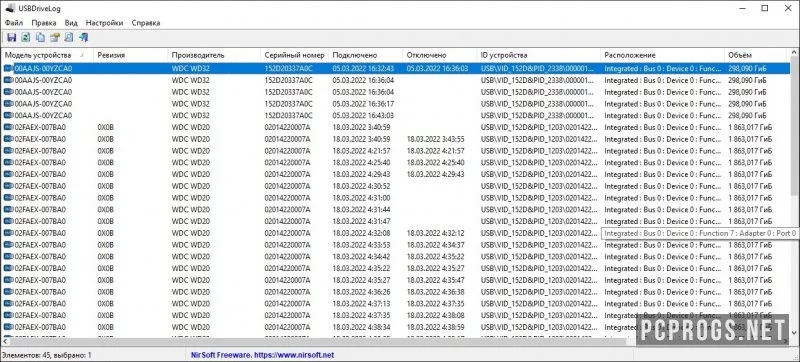
Task: Sort by the Расположение column header
Action: (663, 55)
